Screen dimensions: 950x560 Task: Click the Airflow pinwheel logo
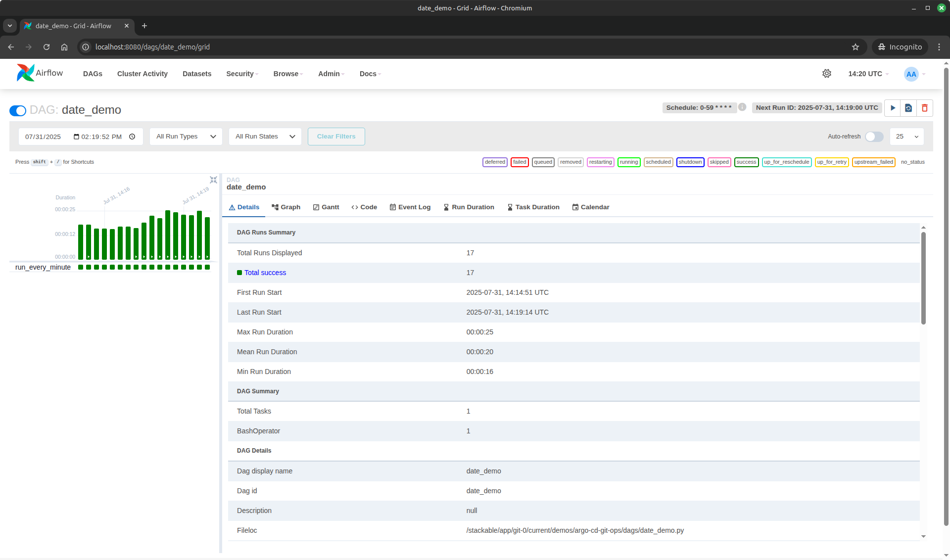coord(25,73)
